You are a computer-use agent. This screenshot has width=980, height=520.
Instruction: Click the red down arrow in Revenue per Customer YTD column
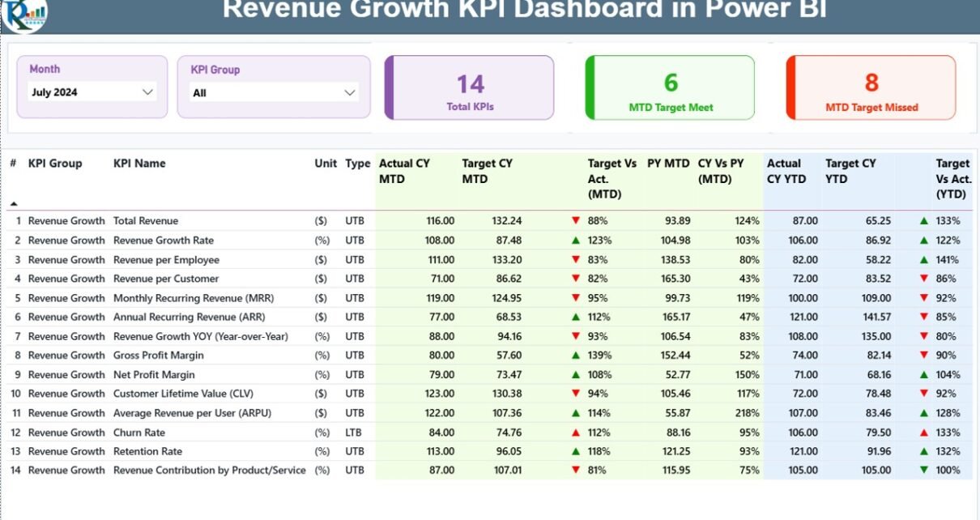tap(923, 279)
